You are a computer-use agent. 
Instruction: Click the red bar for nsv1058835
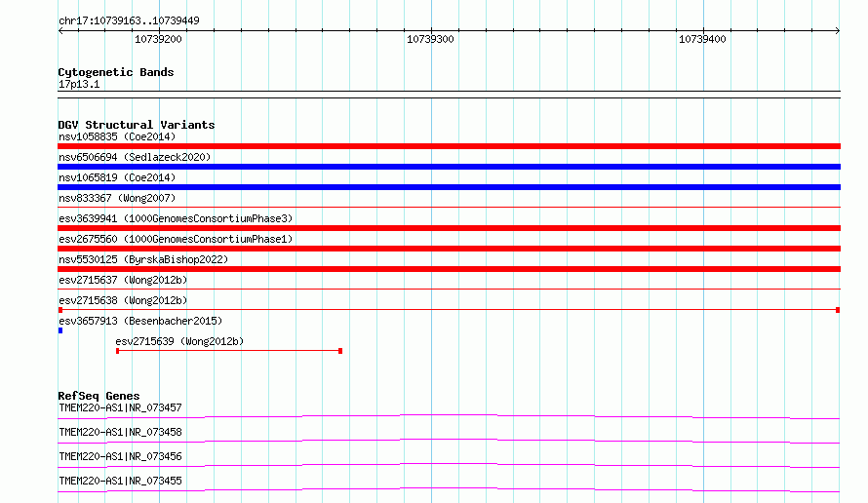point(449,146)
